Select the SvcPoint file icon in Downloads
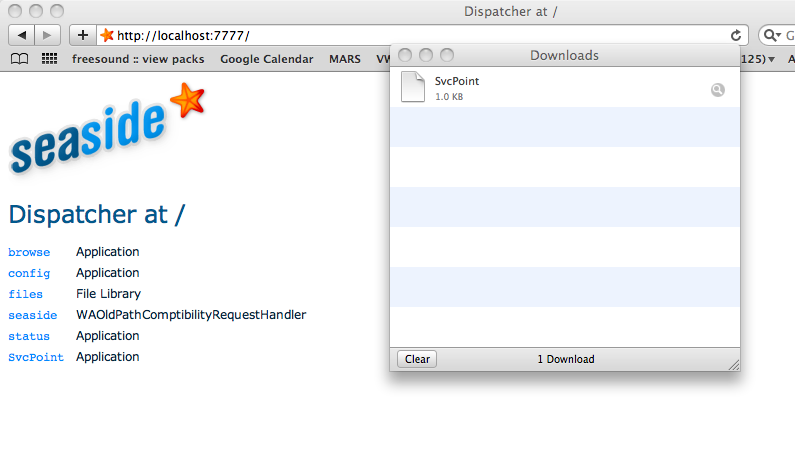The width and height of the screenshot is (795, 465). (x=413, y=87)
